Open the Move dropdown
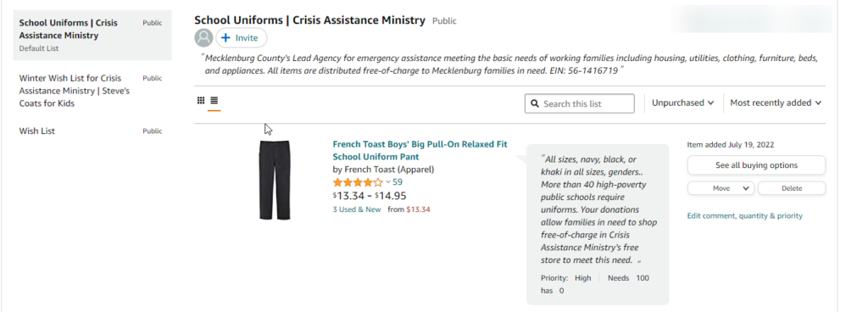The height and width of the screenshot is (312, 868). tap(721, 188)
